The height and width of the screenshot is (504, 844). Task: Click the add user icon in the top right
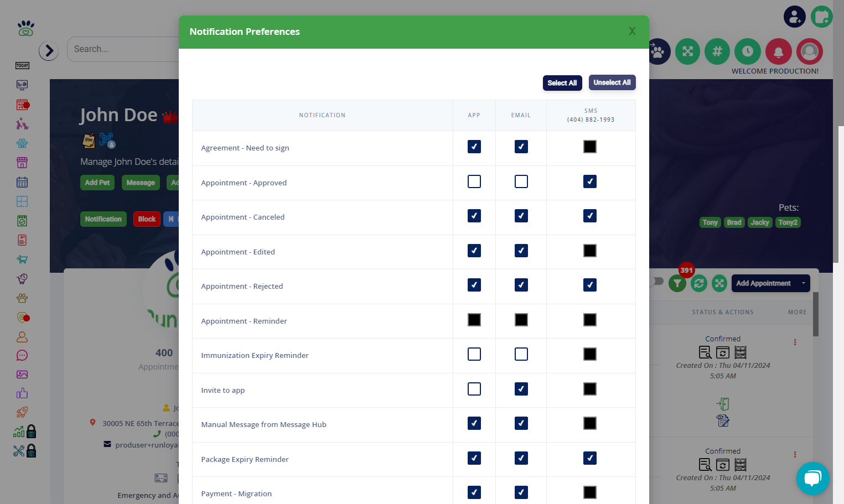tap(794, 17)
